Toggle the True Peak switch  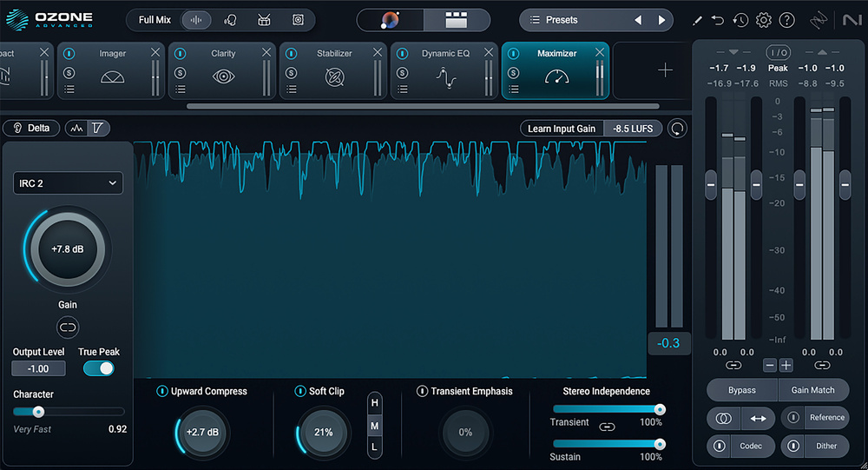(99, 368)
